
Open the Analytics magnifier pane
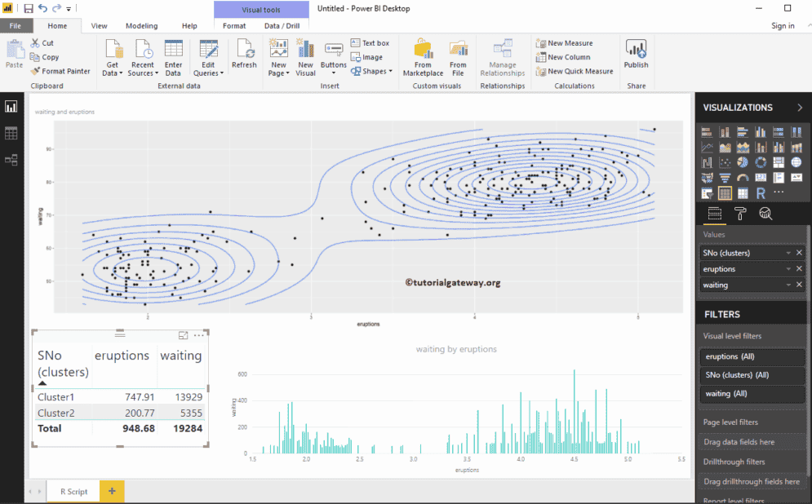765,214
